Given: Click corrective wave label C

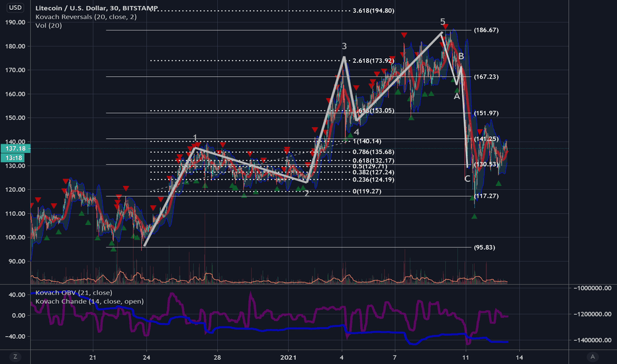Looking at the screenshot, I should tap(467, 179).
